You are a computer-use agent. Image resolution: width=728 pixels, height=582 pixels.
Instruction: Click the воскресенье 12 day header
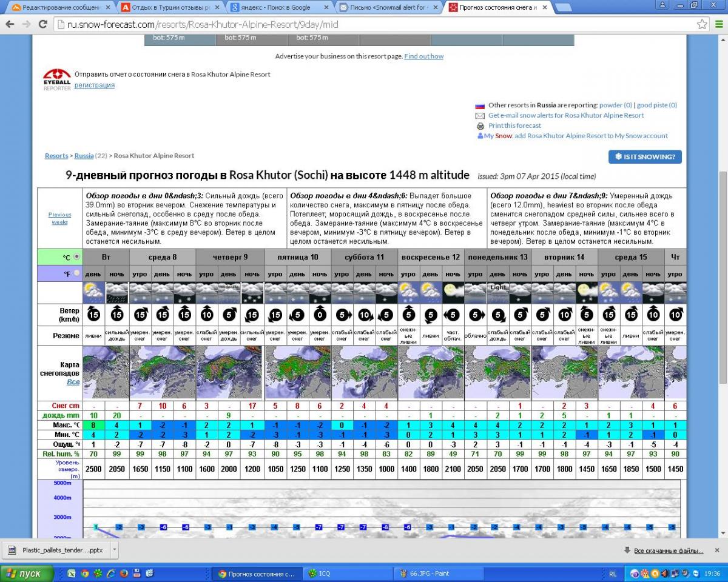coord(431,257)
